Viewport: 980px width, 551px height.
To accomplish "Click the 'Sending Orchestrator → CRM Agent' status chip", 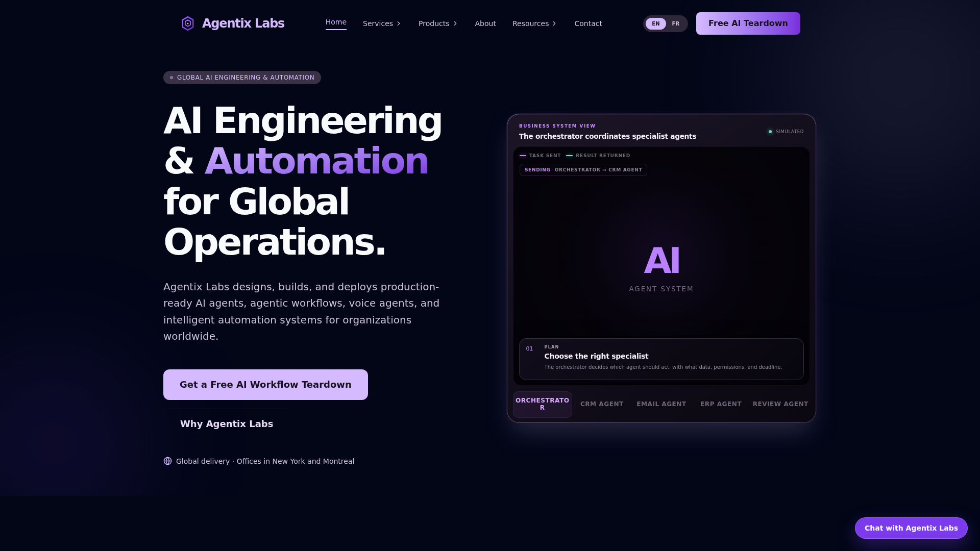I will point(583,170).
